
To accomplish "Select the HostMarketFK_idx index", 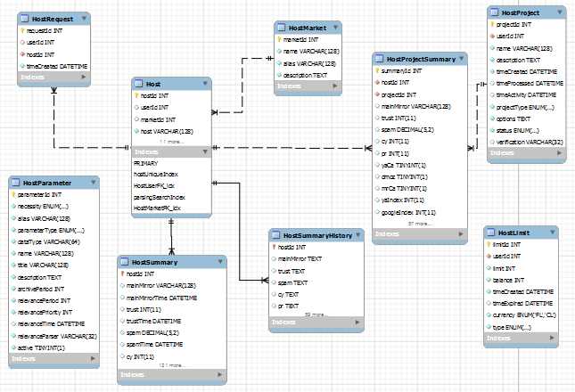I will (157, 208).
